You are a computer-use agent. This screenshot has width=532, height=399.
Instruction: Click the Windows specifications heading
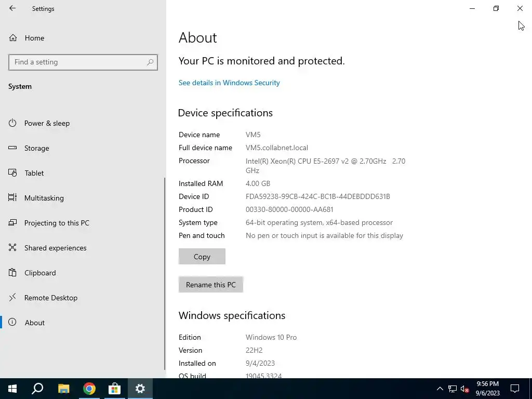(232, 315)
